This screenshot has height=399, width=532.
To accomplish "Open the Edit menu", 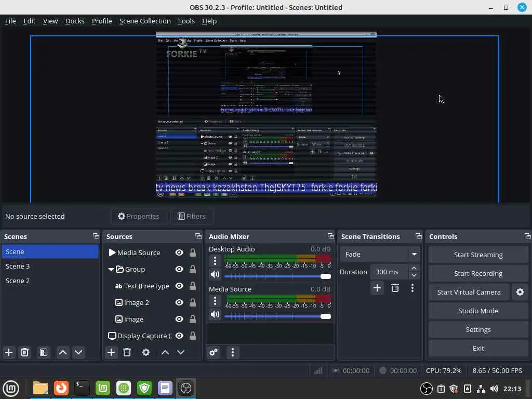I will pos(30,21).
